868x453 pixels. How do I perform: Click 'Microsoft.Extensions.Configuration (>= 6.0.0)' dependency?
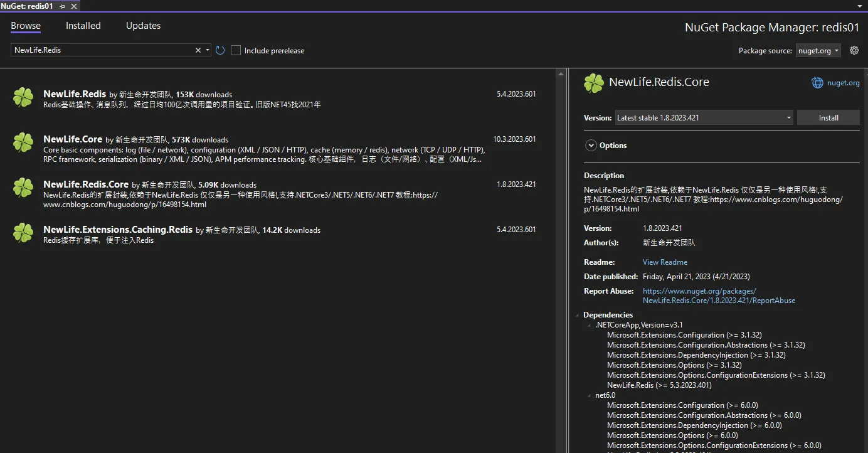682,405
